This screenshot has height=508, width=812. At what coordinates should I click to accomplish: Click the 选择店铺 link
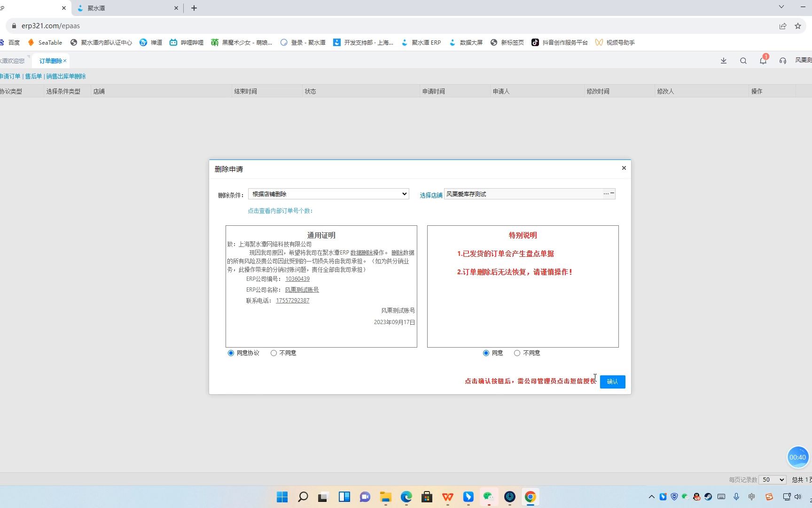coord(431,195)
